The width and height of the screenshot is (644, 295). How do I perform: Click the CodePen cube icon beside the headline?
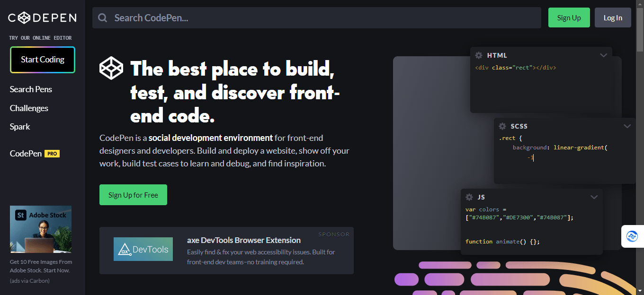pyautogui.click(x=111, y=68)
